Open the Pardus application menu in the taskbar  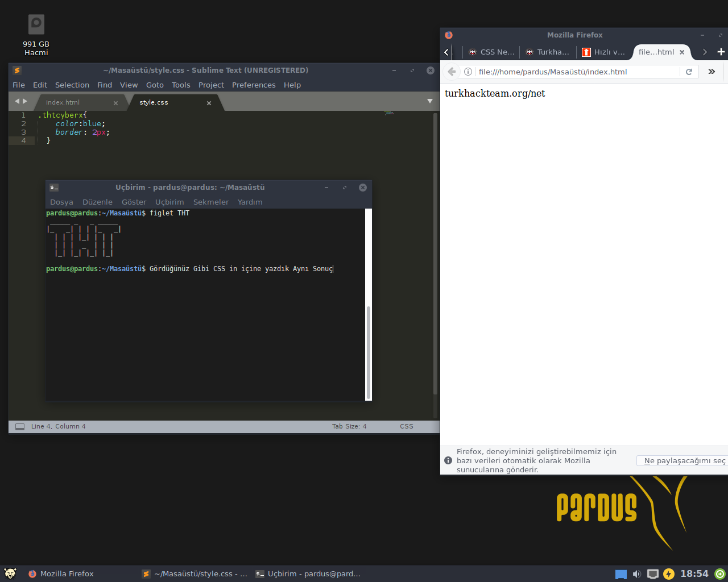[x=10, y=573]
